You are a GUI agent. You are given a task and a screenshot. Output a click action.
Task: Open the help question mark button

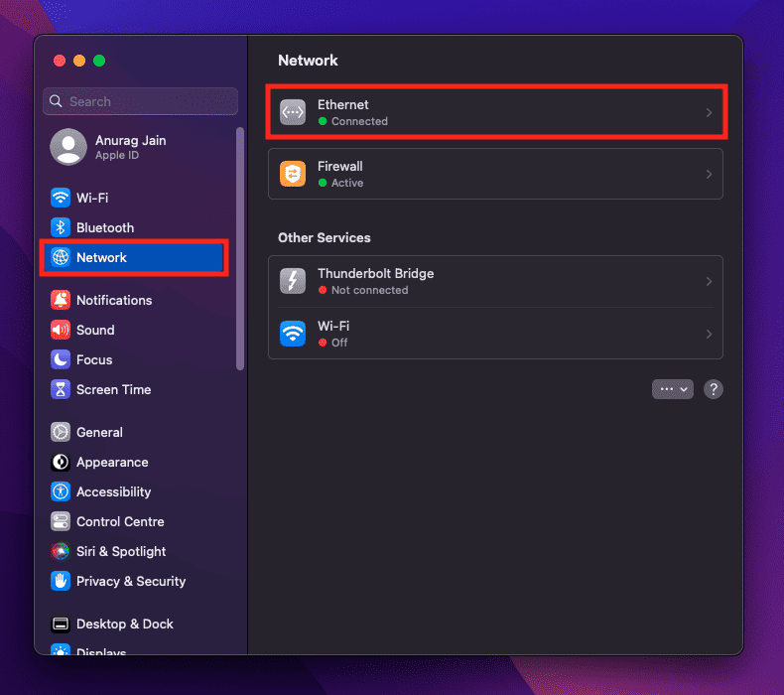713,389
